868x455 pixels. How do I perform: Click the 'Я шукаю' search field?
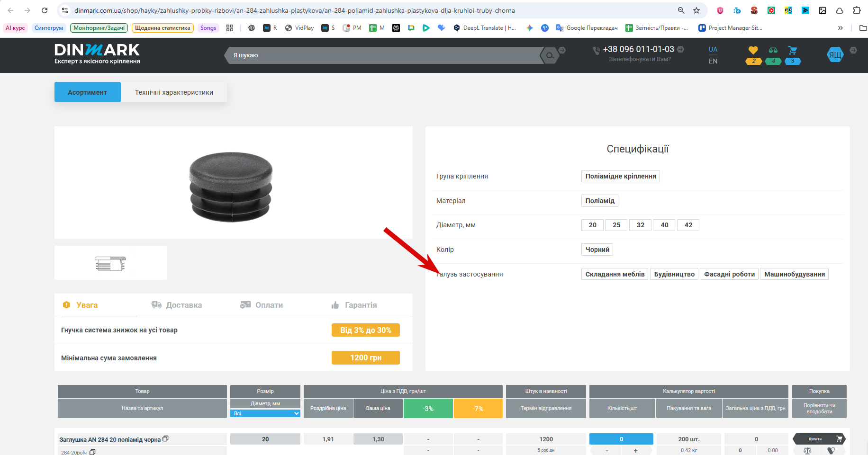[x=384, y=55]
